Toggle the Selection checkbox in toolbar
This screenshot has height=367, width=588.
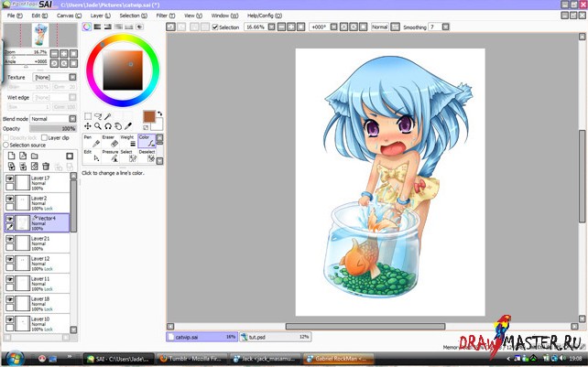click(215, 27)
